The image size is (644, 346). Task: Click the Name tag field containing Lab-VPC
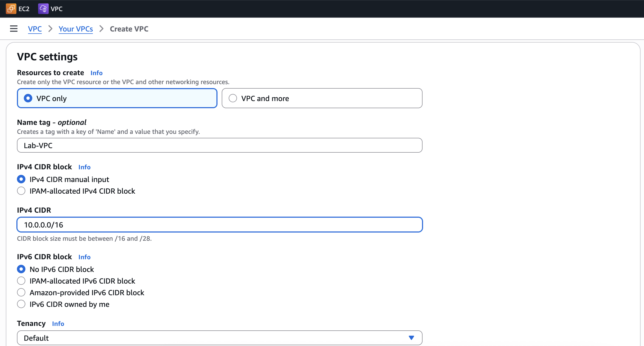[220, 145]
